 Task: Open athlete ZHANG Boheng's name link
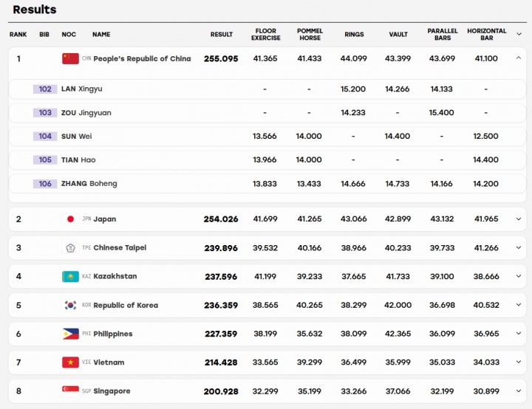89,184
